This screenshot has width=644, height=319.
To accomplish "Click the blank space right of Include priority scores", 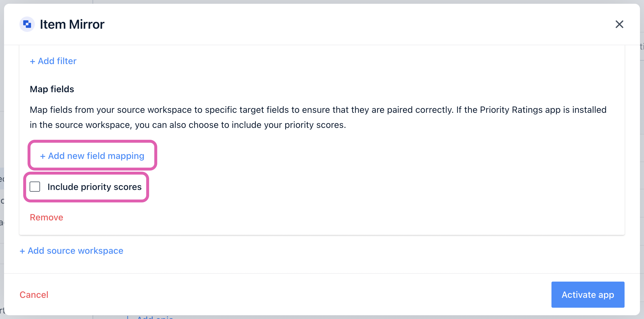I will [x=377, y=187].
